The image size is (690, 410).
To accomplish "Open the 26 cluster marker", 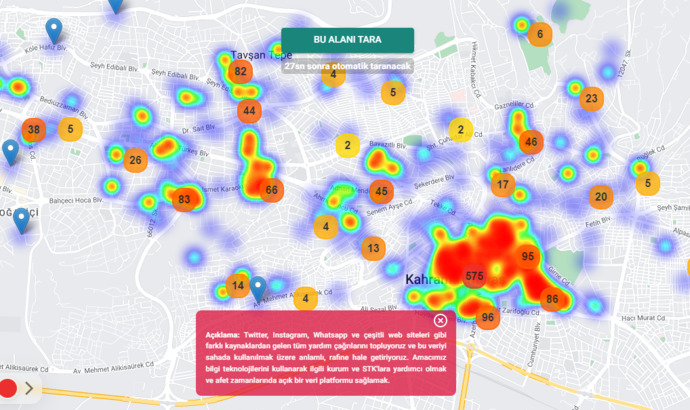I will 136,160.
